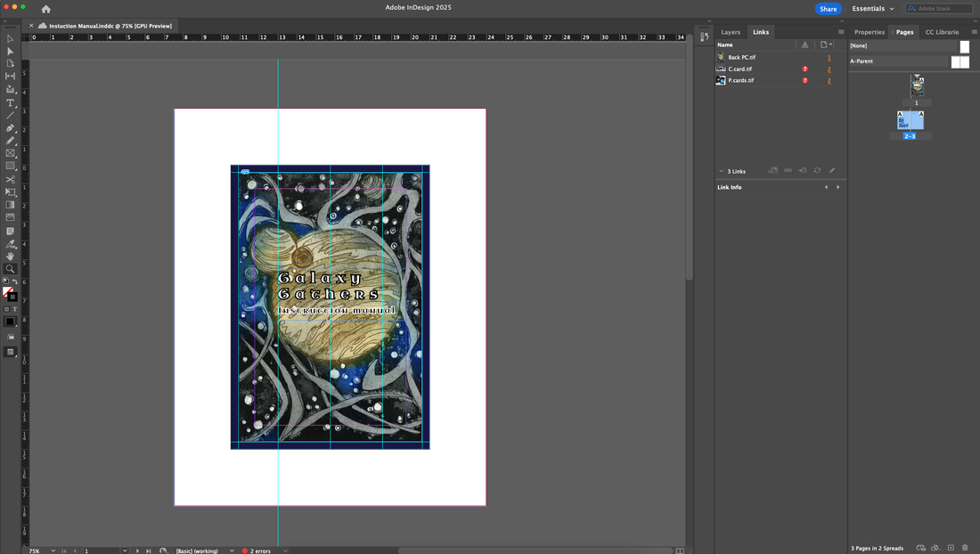Choose the Pen tool

[10, 128]
